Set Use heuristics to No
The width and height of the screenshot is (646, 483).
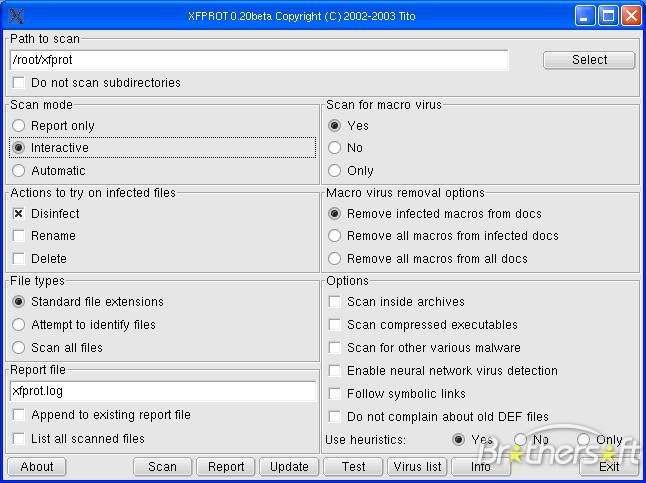tap(520, 439)
